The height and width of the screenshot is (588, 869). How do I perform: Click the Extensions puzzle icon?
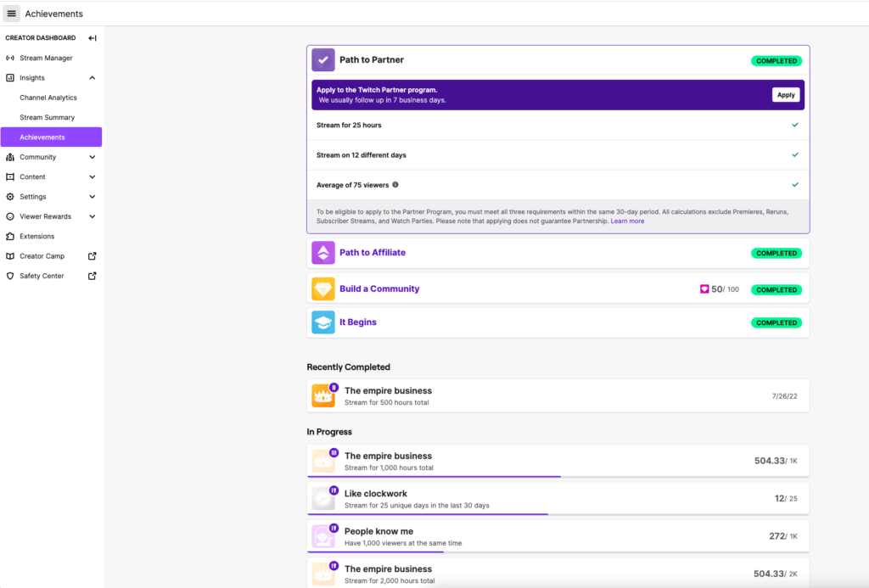coord(10,236)
